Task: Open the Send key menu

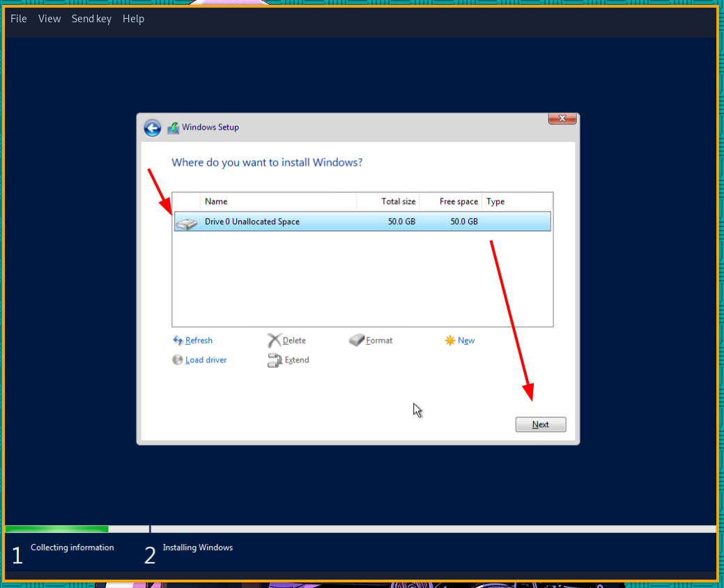Action: click(x=91, y=19)
